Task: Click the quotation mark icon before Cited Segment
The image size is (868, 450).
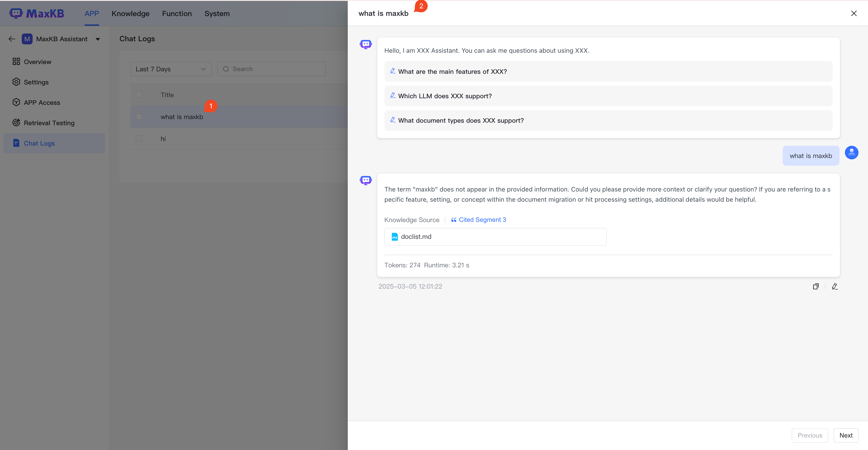Action: click(x=454, y=220)
